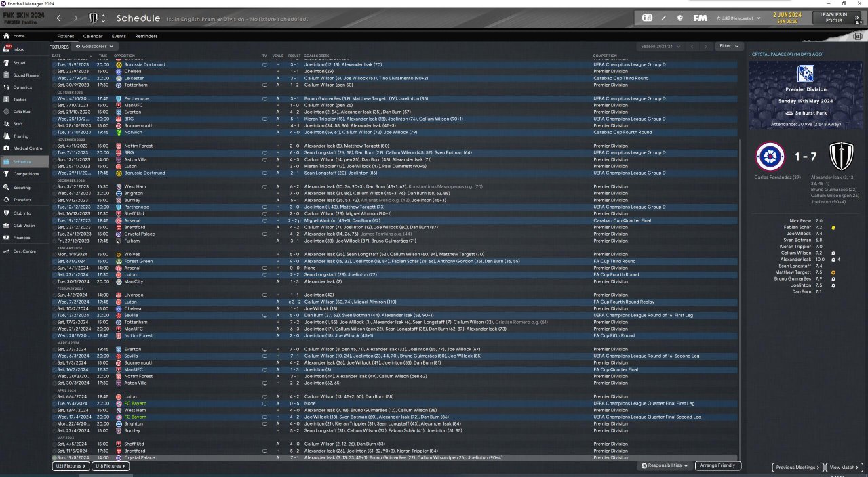Open the Data Hub icon
The height and width of the screenshot is (477, 868).
7,111
